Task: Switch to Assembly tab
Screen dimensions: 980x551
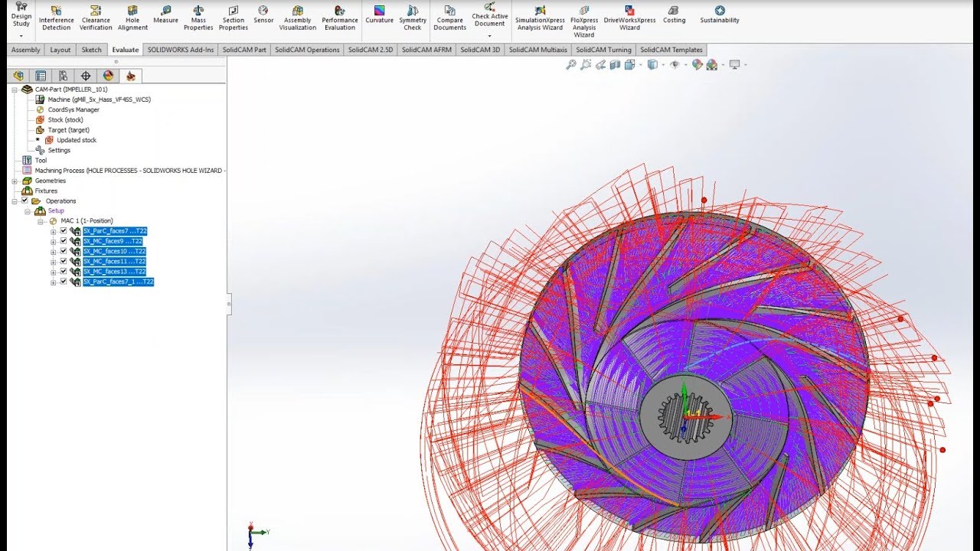Action: [25, 50]
